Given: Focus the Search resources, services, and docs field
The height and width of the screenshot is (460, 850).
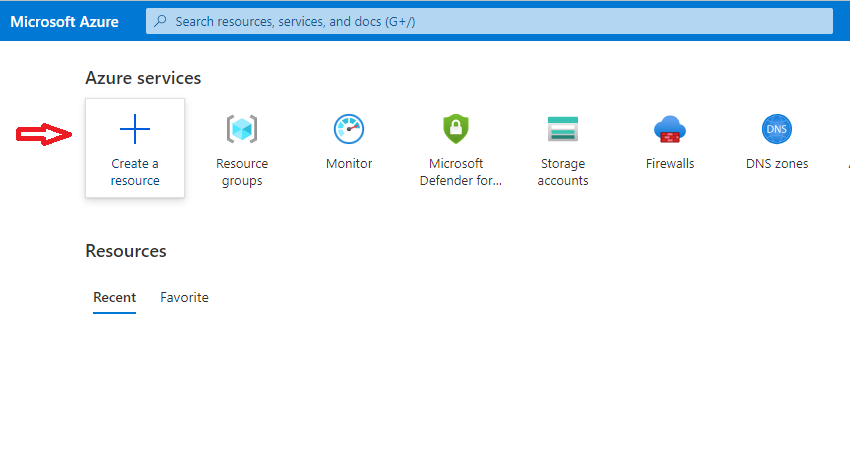Looking at the screenshot, I should [489, 21].
